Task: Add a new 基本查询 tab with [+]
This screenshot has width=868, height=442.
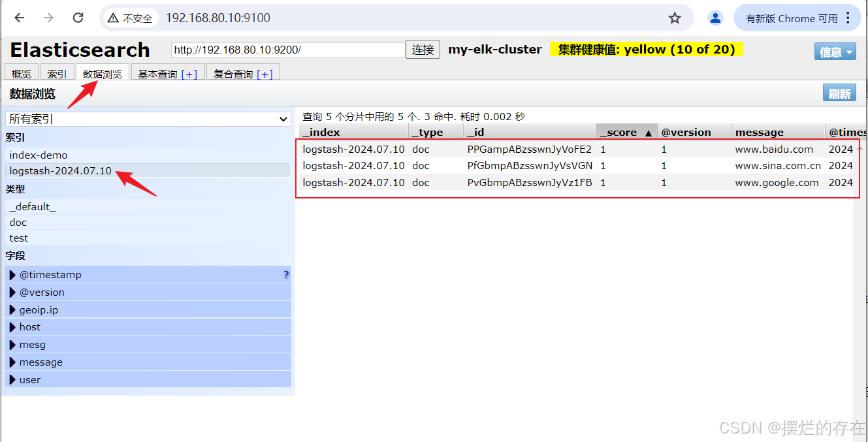Action: (189, 74)
